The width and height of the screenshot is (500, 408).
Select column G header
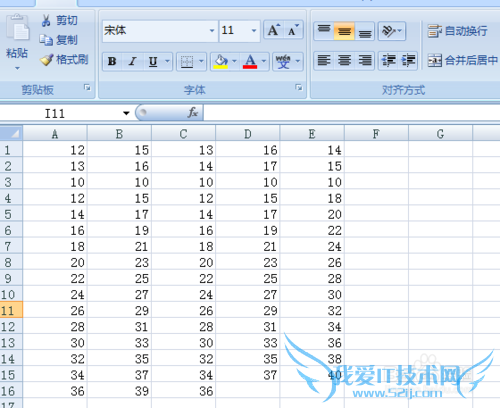440,134
